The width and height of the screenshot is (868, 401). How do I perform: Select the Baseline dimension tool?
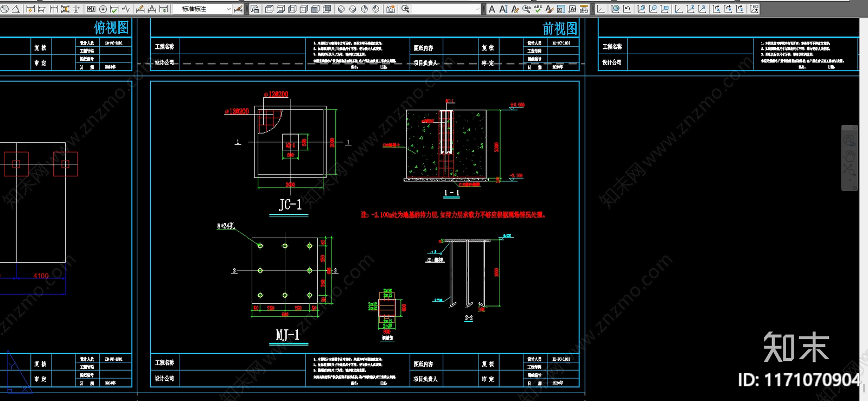pos(41,9)
